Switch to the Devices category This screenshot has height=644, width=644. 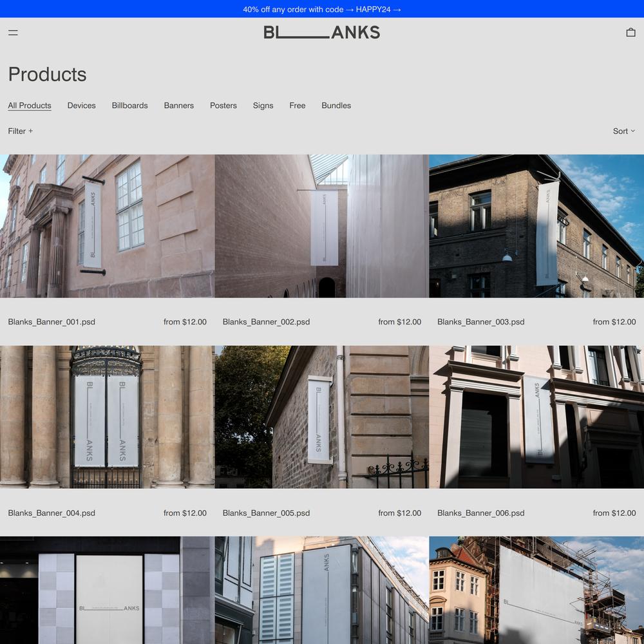coord(81,106)
